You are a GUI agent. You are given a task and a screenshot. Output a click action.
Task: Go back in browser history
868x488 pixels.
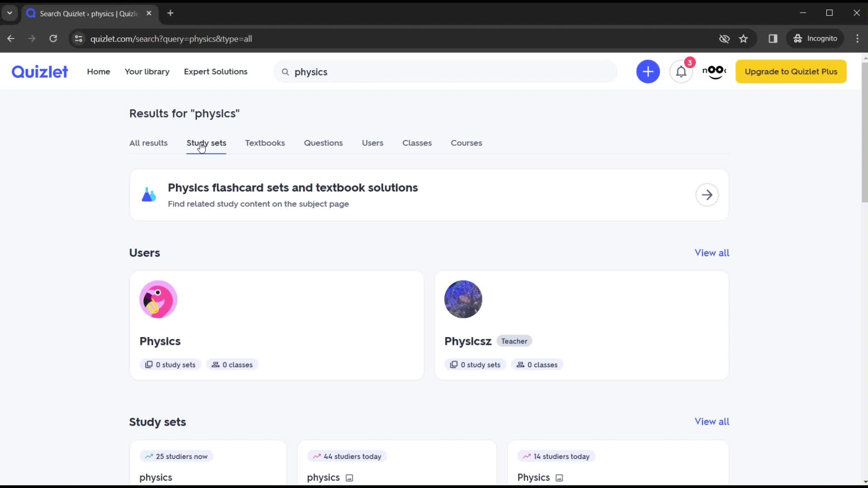click(11, 38)
